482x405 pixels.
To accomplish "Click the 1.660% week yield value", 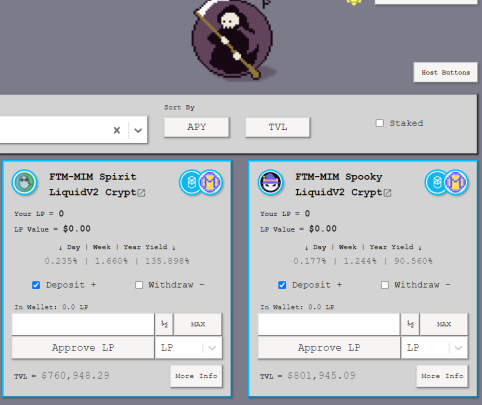I will (111, 261).
